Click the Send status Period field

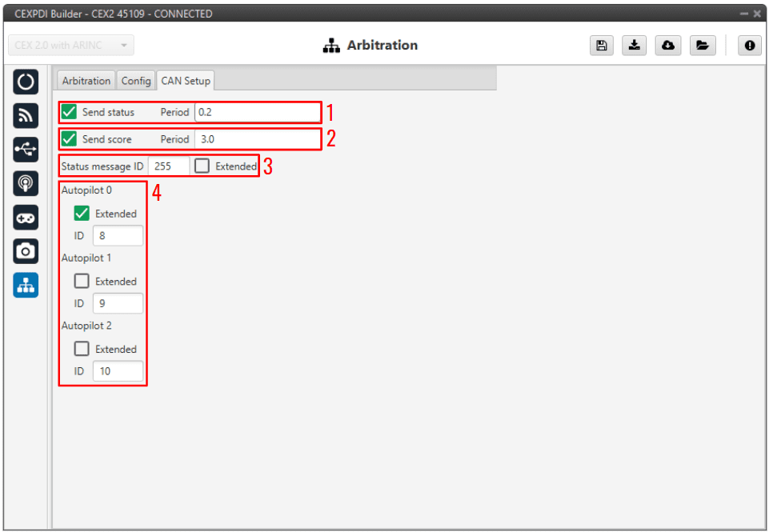pyautogui.click(x=257, y=112)
